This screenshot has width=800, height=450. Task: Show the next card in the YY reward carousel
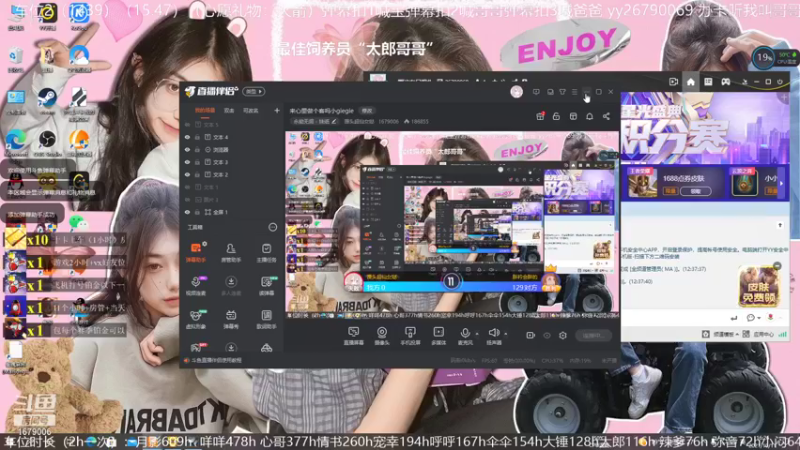[781, 183]
